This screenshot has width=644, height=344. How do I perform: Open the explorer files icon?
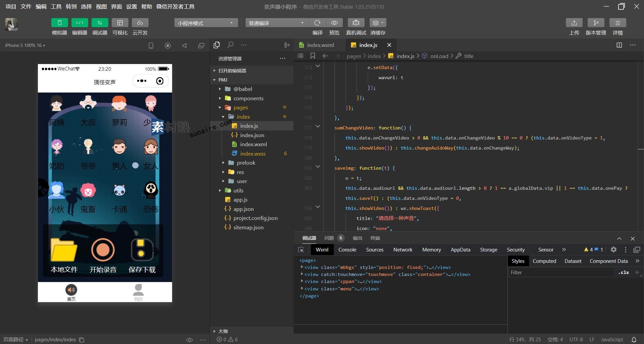217,45
